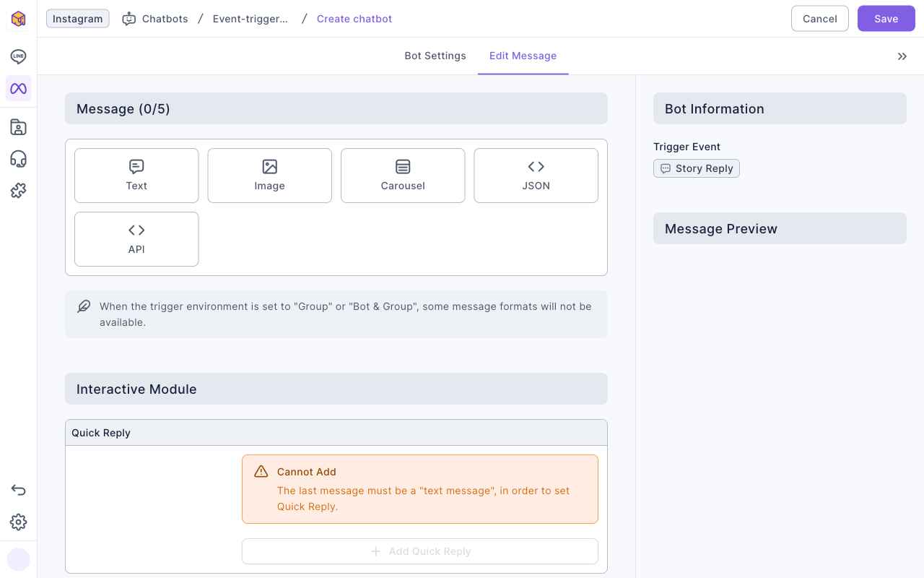Add a Carousel message block
924x578 pixels.
coord(403,176)
